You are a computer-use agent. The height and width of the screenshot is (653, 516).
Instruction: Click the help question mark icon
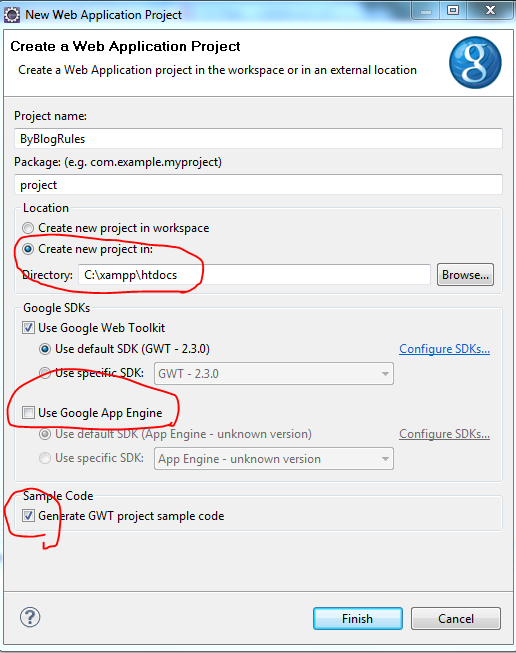click(30, 617)
